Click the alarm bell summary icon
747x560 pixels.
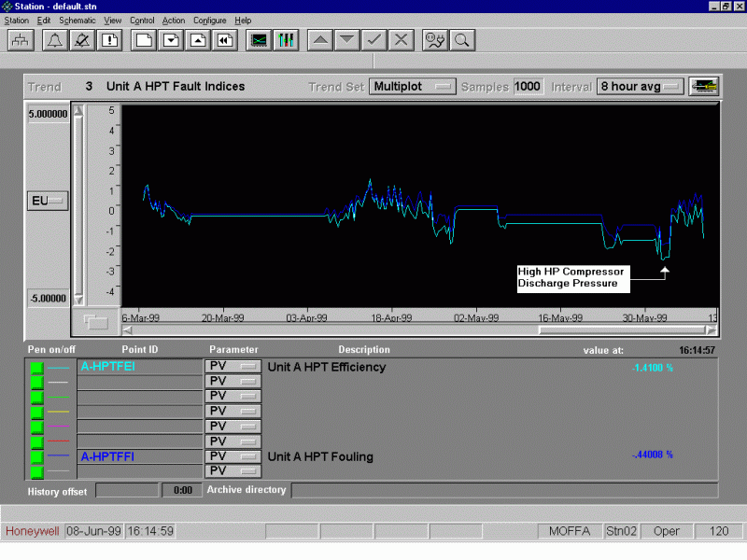point(55,40)
